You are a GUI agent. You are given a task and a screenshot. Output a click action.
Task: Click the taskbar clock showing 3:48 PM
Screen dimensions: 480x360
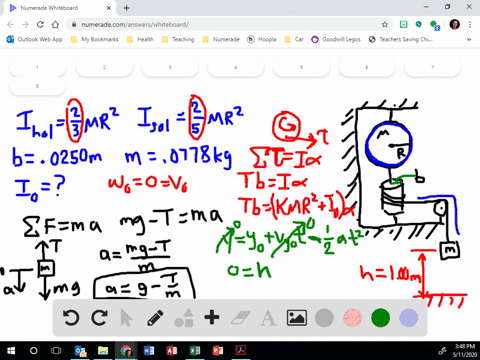465,350
